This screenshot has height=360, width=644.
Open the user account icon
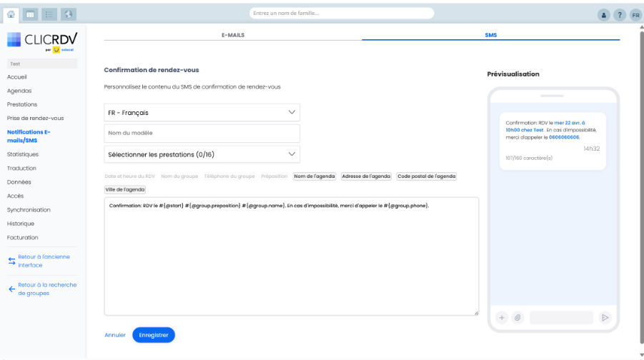pyautogui.click(x=604, y=15)
